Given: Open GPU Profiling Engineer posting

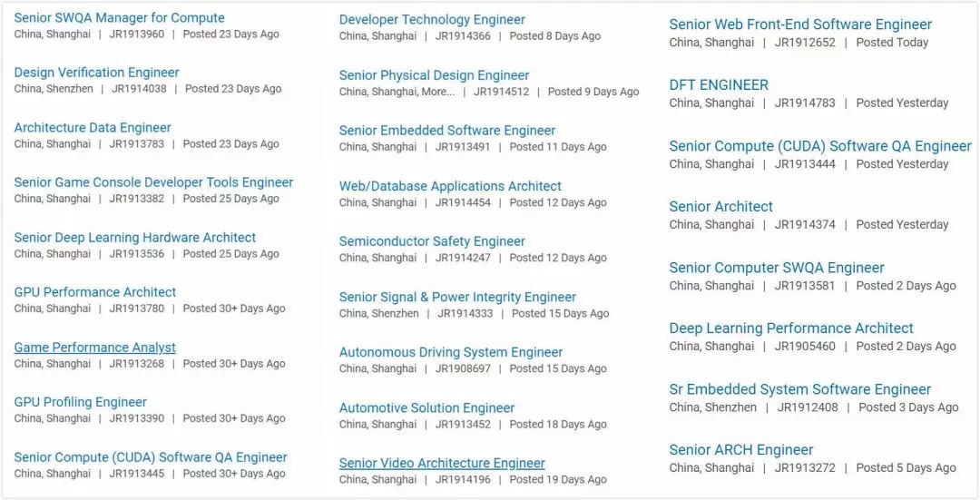Looking at the screenshot, I should click(80, 402).
